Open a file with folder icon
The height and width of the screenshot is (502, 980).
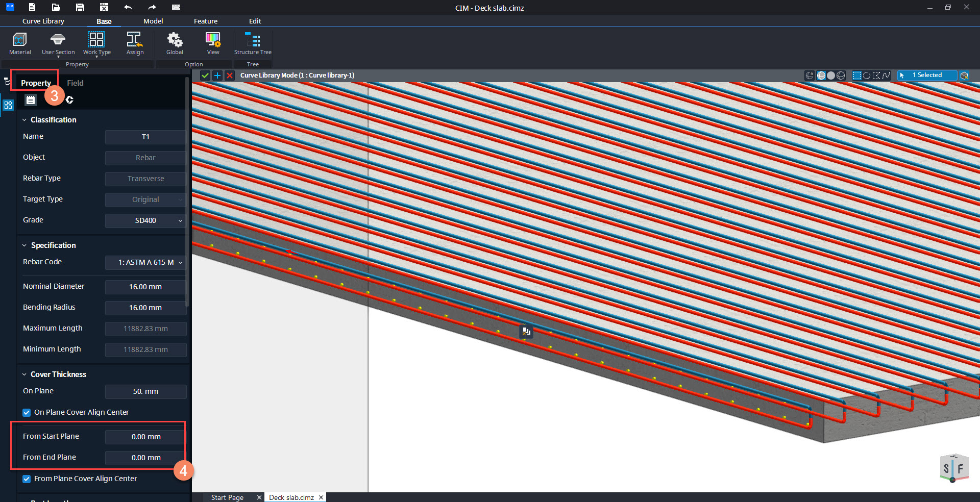click(x=56, y=7)
